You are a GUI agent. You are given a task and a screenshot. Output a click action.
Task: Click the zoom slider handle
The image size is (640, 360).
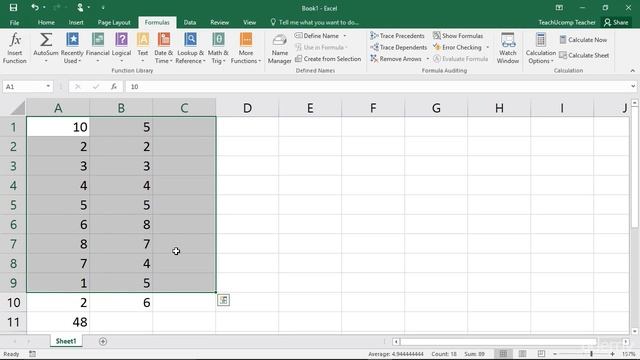pyautogui.click(x=591, y=354)
